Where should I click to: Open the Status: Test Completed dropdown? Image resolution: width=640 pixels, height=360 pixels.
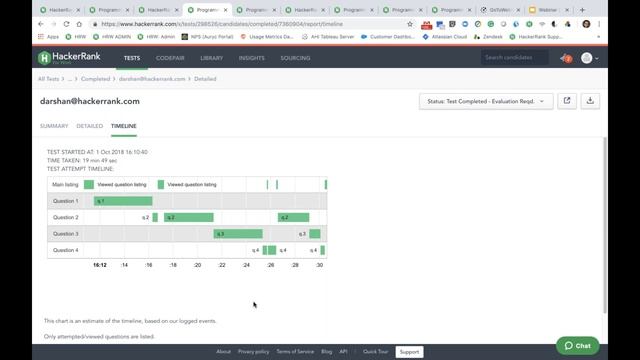[486, 101]
